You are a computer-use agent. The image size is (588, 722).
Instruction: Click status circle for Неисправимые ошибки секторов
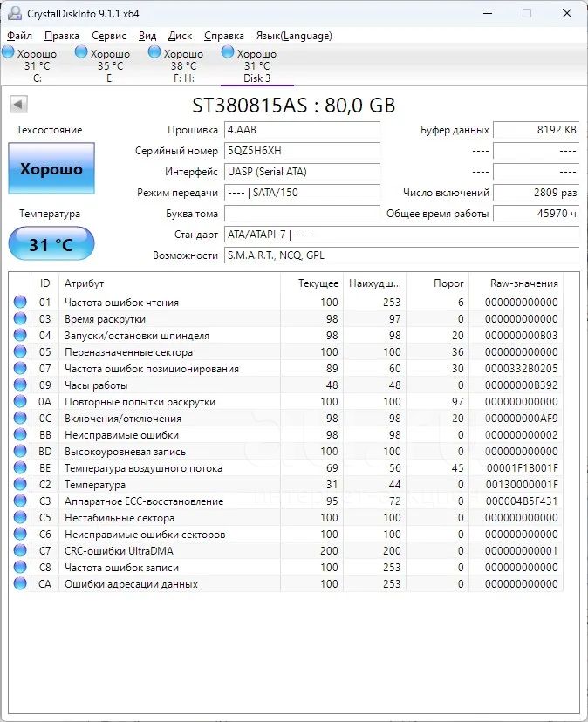click(20, 535)
